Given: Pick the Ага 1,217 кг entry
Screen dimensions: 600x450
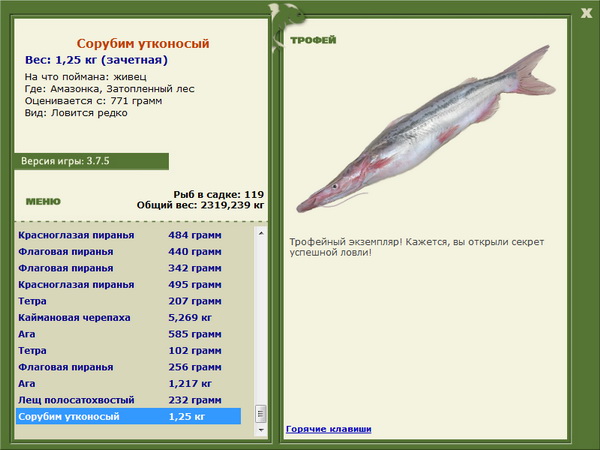Looking at the screenshot, I should [120, 383].
